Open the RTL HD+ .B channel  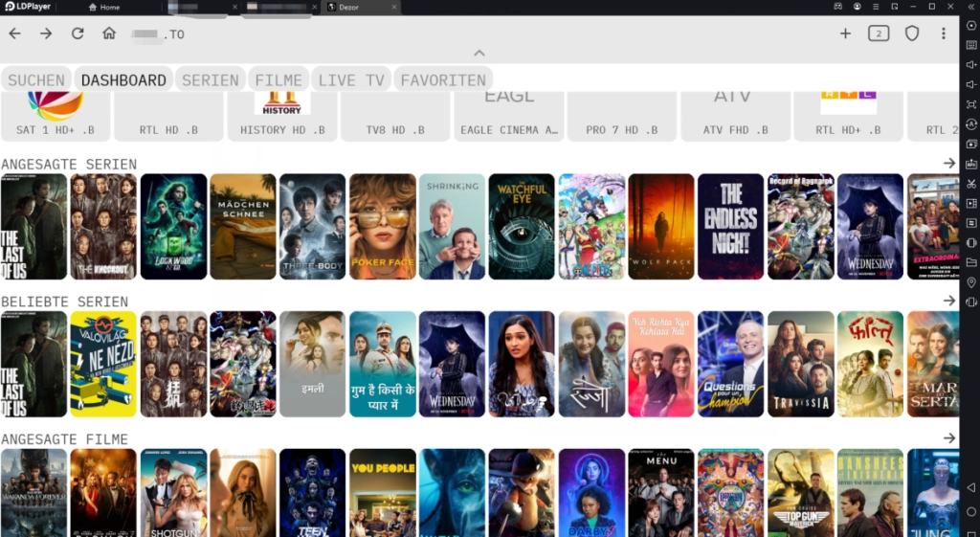click(x=848, y=116)
